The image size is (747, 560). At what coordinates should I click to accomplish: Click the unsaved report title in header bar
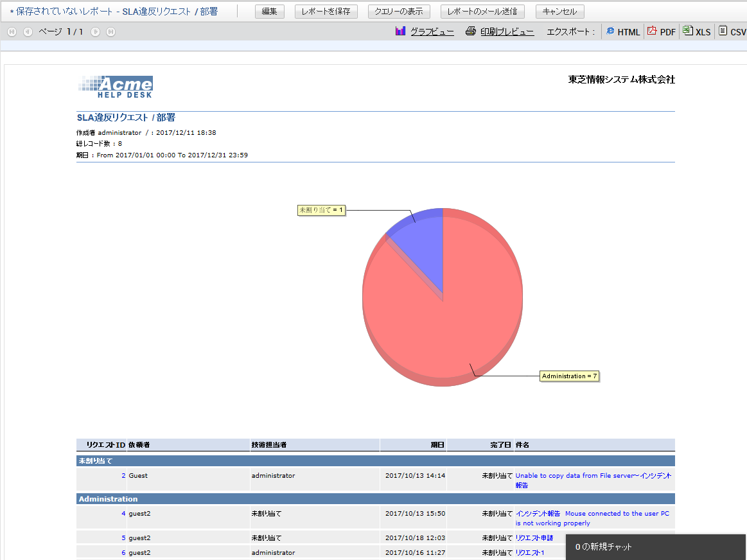click(114, 12)
